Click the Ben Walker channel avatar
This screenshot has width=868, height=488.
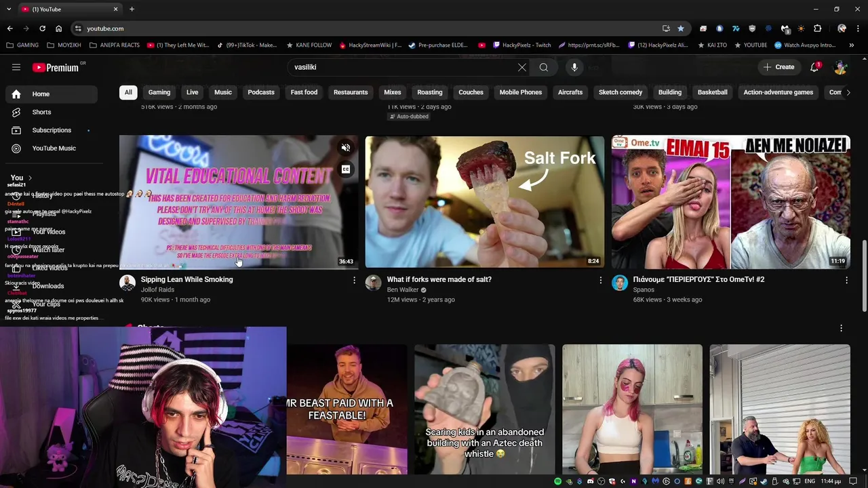point(374,283)
